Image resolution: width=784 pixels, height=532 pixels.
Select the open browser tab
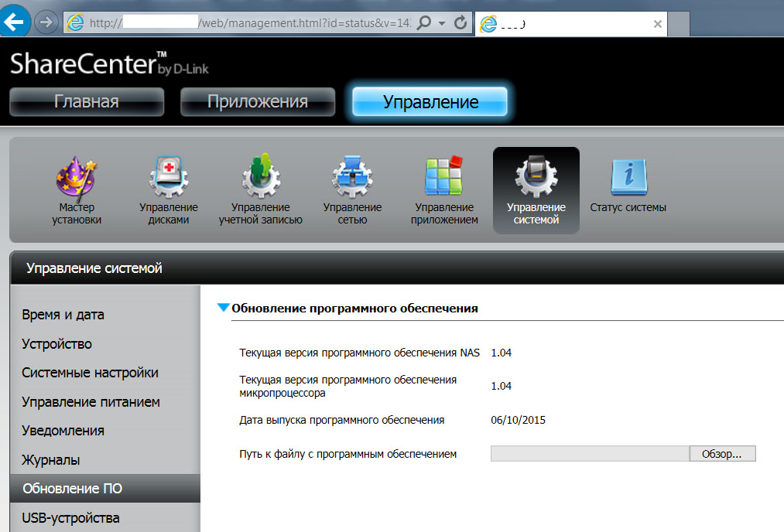tap(571, 23)
